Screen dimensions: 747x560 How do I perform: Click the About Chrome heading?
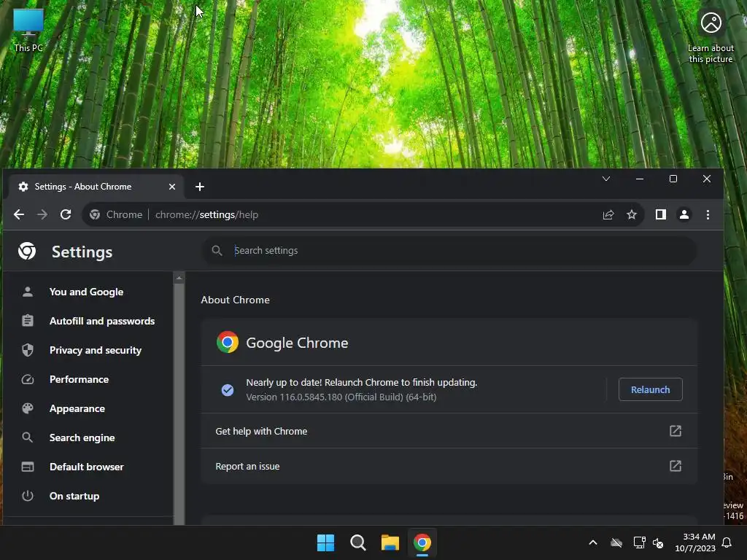(x=236, y=300)
